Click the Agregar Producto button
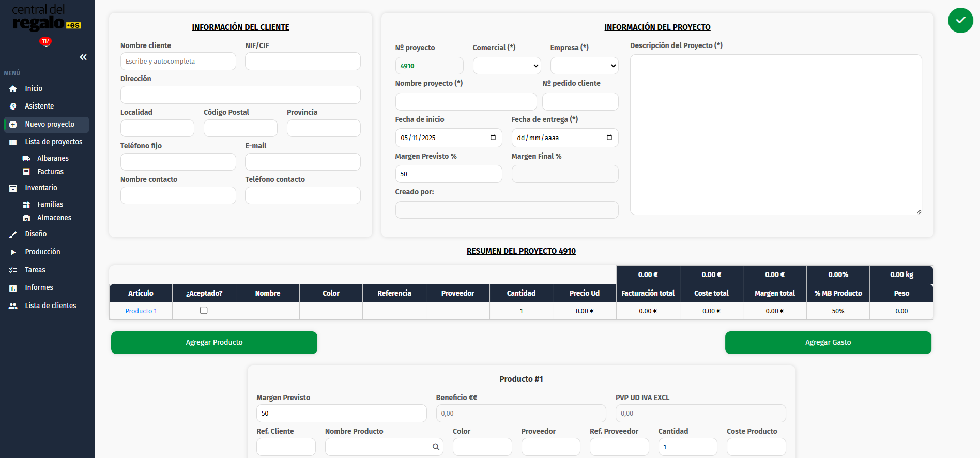Viewport: 980px width, 458px height. (214, 343)
